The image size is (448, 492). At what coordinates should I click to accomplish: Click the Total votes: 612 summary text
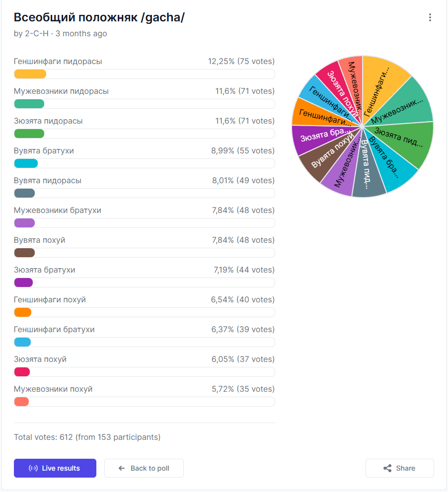pyautogui.click(x=87, y=437)
